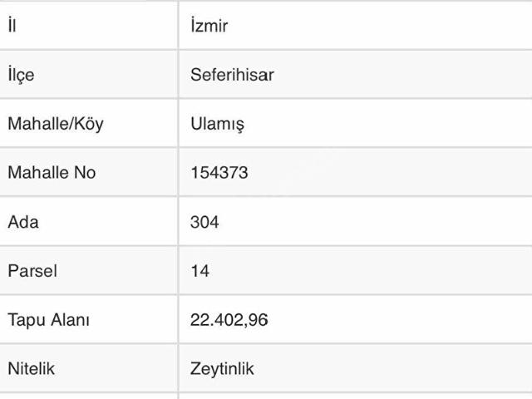Select the 22.402,96 area value
This screenshot has height=399, width=532.
229,320
